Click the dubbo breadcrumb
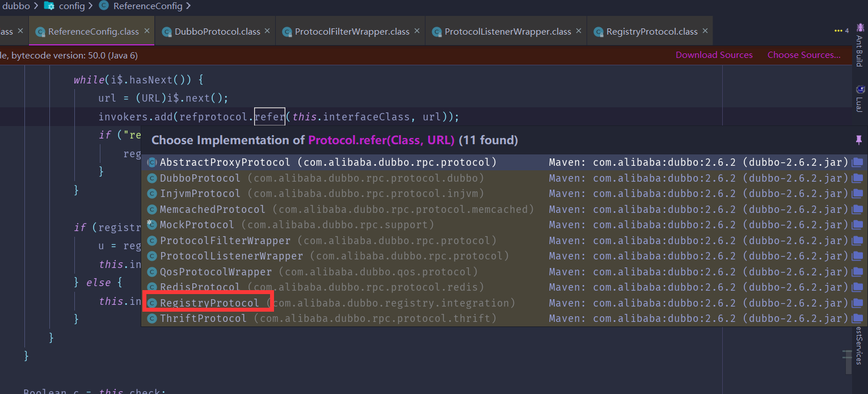 click(x=15, y=6)
